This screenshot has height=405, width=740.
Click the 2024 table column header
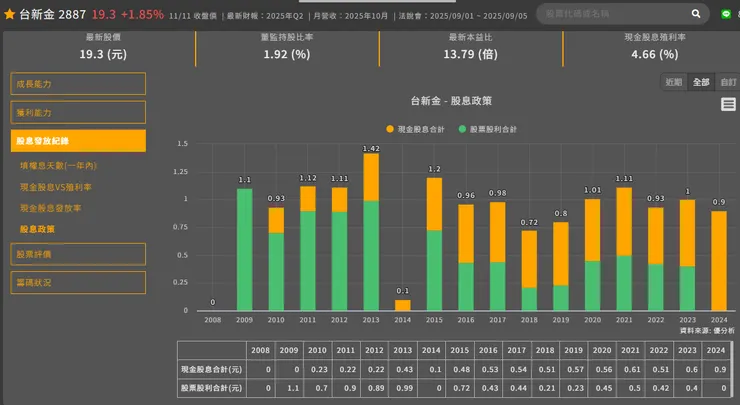point(715,350)
